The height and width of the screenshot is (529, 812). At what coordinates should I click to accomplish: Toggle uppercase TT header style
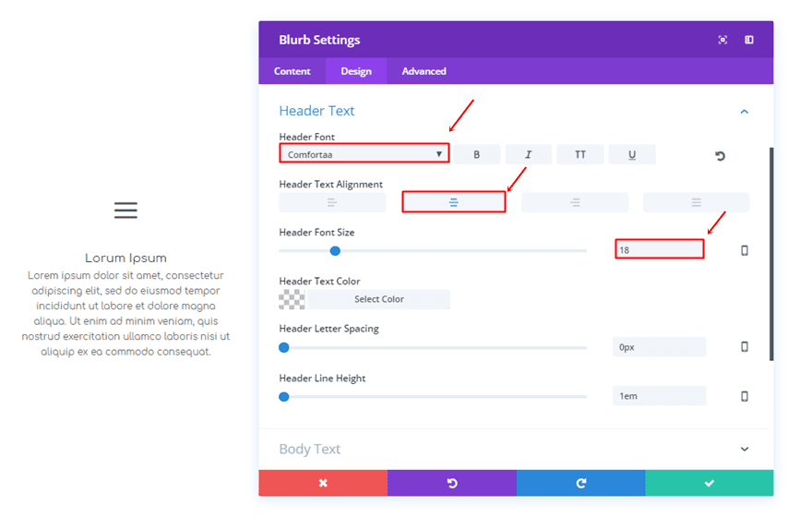click(579, 154)
